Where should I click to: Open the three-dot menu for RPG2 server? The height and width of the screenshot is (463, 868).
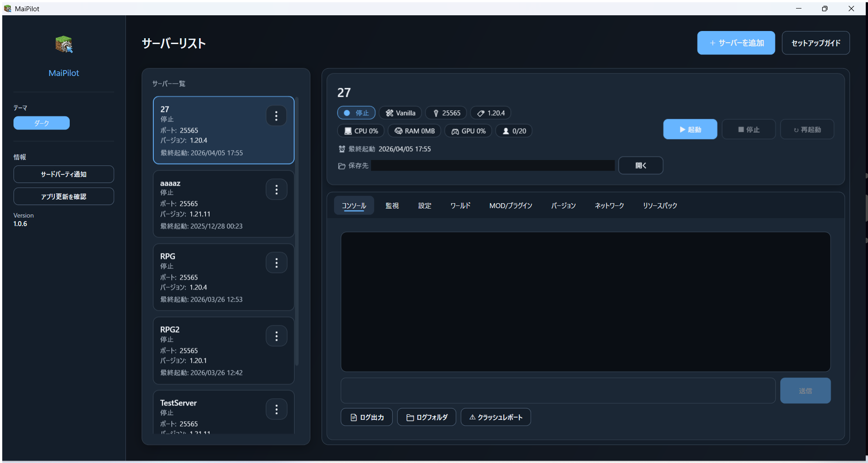[x=276, y=336]
